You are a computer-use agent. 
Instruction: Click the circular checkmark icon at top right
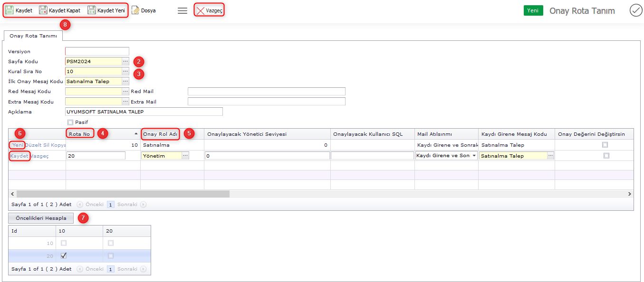point(635,10)
